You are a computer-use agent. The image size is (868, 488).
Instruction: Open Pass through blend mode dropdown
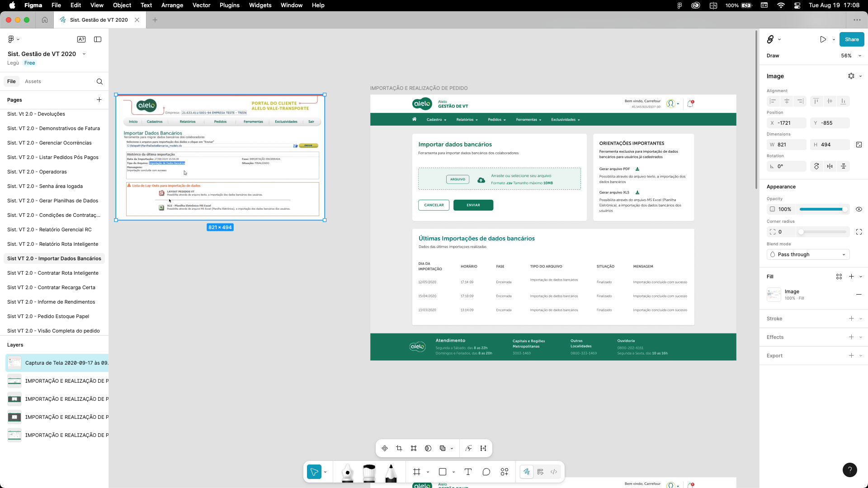(808, 254)
